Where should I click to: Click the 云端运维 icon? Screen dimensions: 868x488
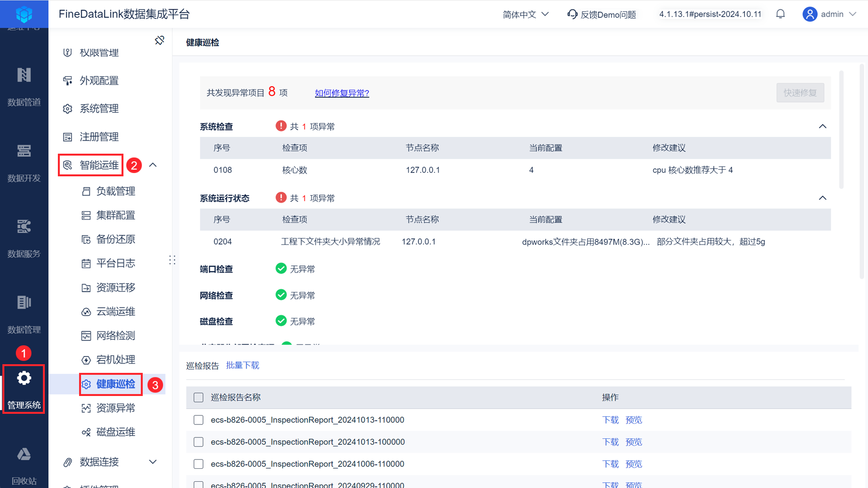click(x=86, y=312)
